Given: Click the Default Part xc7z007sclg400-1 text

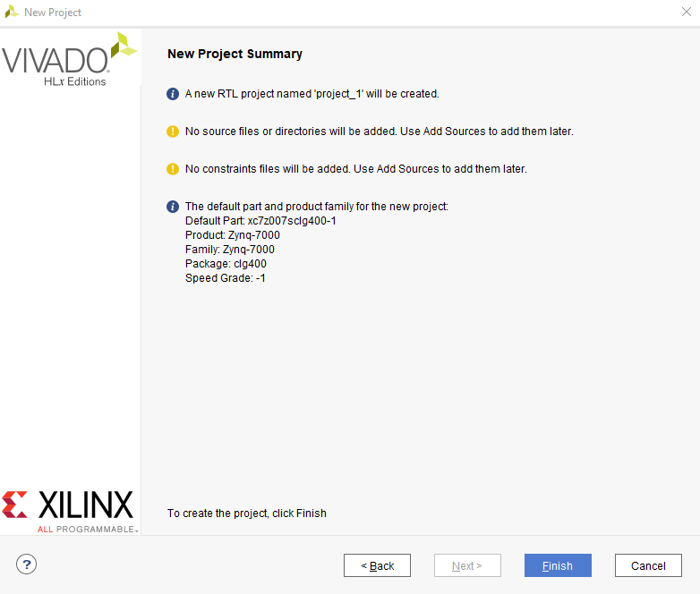Looking at the screenshot, I should pos(260,221).
